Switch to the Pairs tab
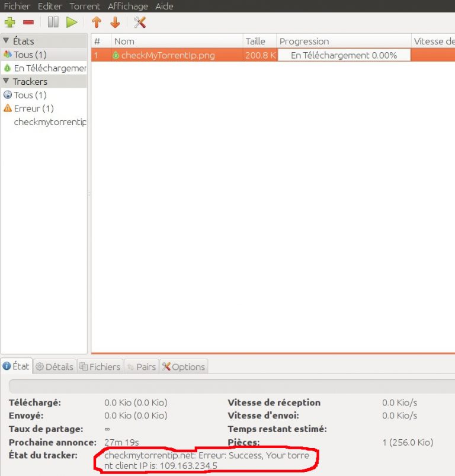455x476 pixels. click(x=142, y=366)
